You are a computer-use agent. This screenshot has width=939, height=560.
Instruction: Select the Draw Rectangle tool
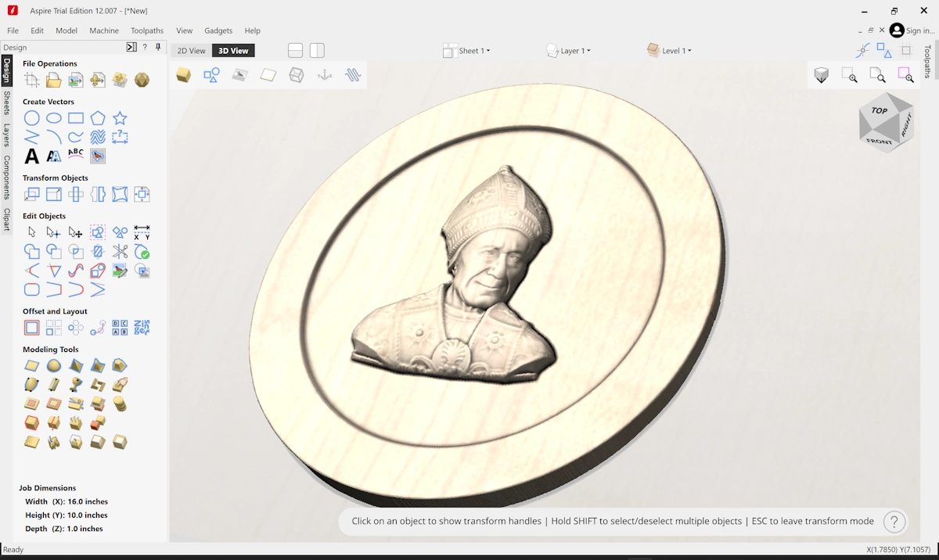(x=75, y=117)
